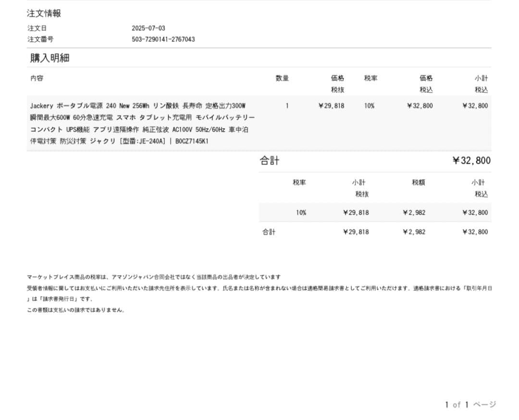This screenshot has height=420, width=519.
Task: Click the 合計 label in bottom summary row
Action: [x=269, y=232]
